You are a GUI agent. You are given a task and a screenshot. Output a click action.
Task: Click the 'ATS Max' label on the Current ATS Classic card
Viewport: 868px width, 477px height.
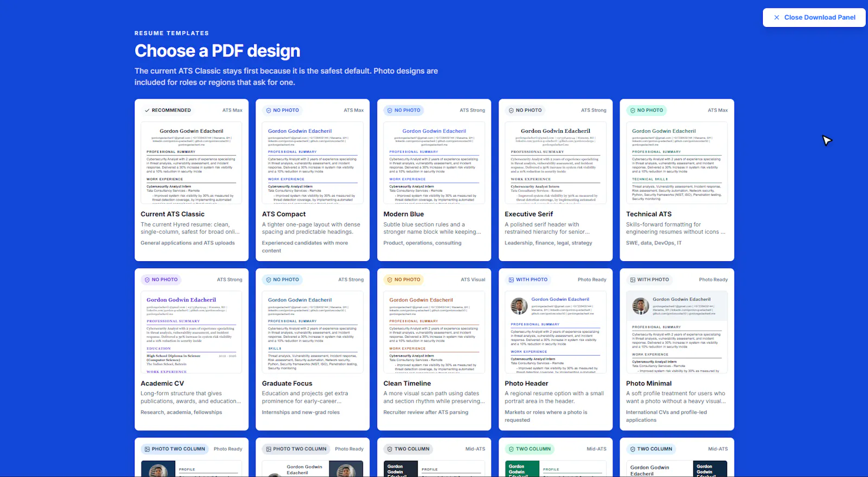click(232, 111)
